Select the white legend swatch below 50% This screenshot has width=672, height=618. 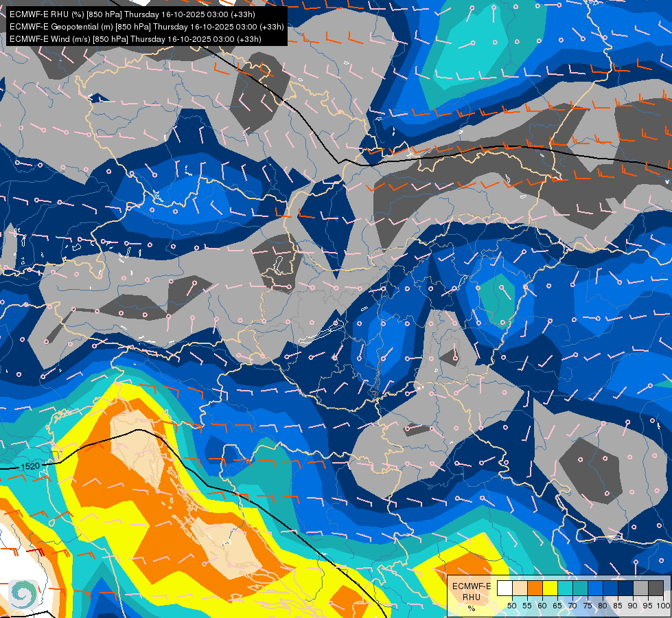(505, 588)
